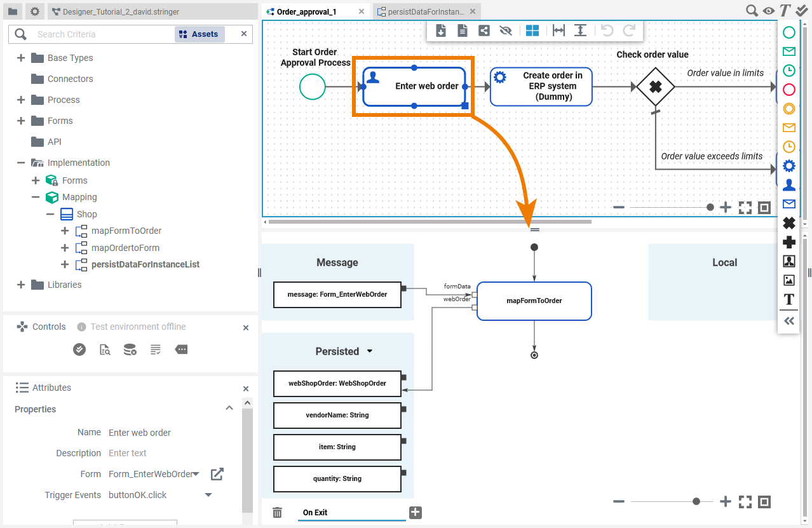
Task: Click the lower pane zoom slider handle
Action: pos(696,501)
